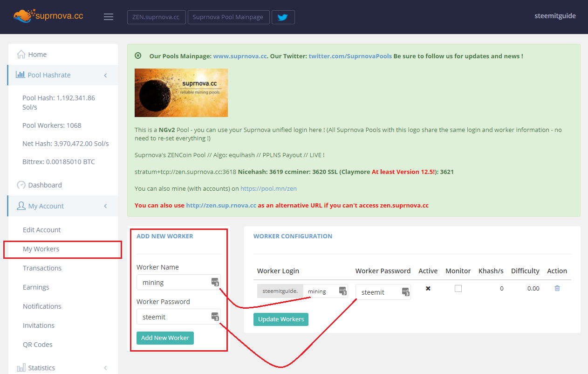588x374 pixels.
Task: Open the twitter.com/SuprnovaPools link
Action: (x=350, y=56)
